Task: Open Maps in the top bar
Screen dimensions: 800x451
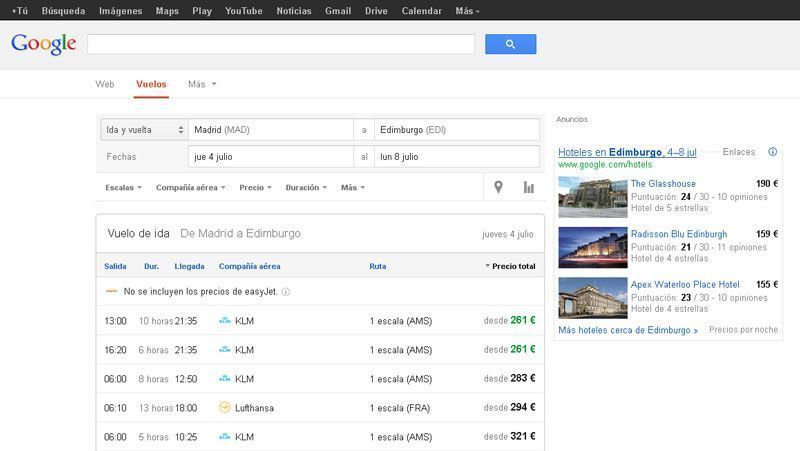Action: pyautogui.click(x=167, y=11)
